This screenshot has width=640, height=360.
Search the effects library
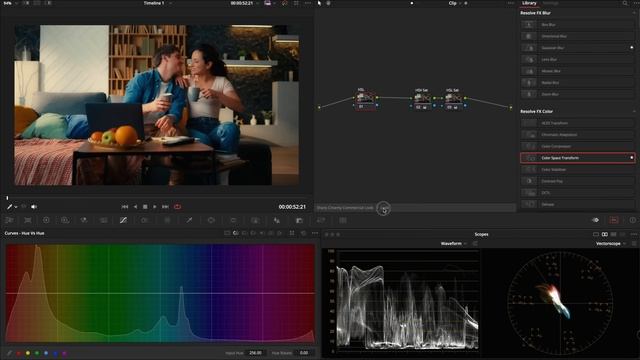(625, 3)
